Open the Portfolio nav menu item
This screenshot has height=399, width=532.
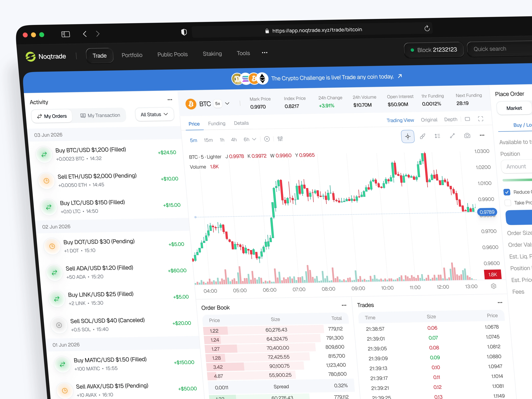pyautogui.click(x=132, y=55)
